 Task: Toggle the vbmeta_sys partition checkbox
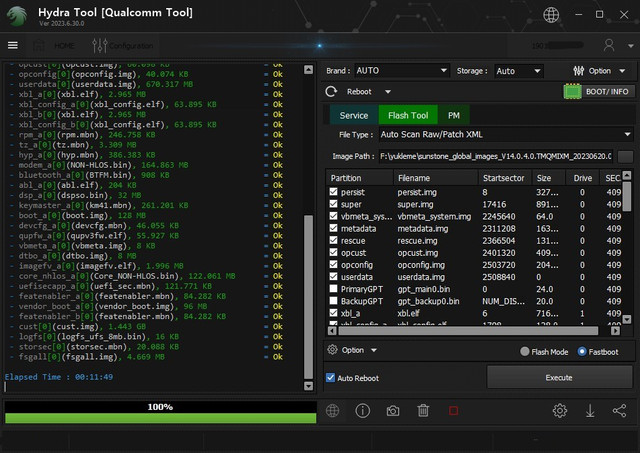[333, 216]
